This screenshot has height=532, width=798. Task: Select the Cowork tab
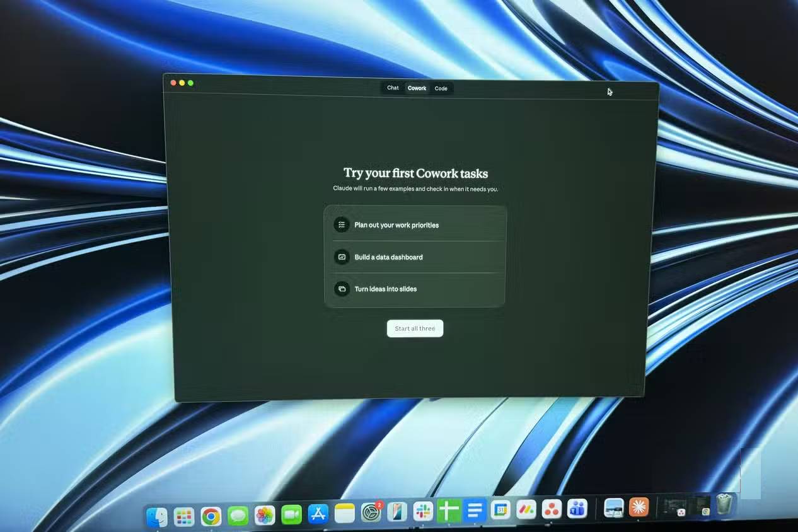click(x=417, y=88)
